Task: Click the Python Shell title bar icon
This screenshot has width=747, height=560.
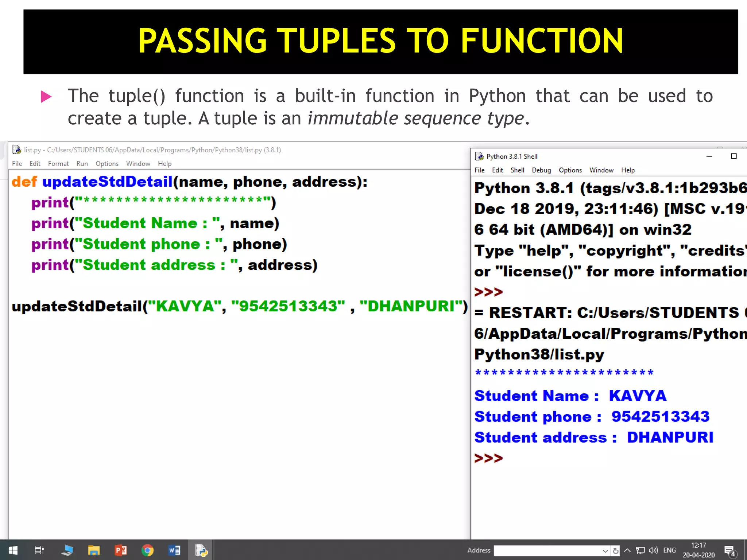Action: [x=479, y=156]
